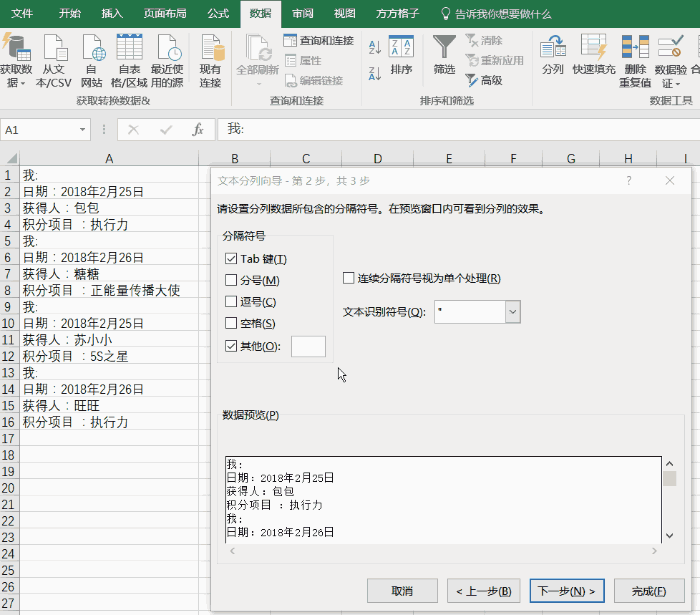Sort ascending with the A-Z icon
This screenshot has width=700, height=615.
click(375, 47)
